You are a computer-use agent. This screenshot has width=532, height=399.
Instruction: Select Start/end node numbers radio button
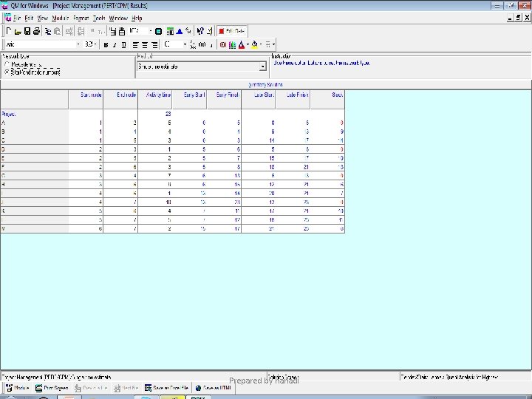(7, 72)
